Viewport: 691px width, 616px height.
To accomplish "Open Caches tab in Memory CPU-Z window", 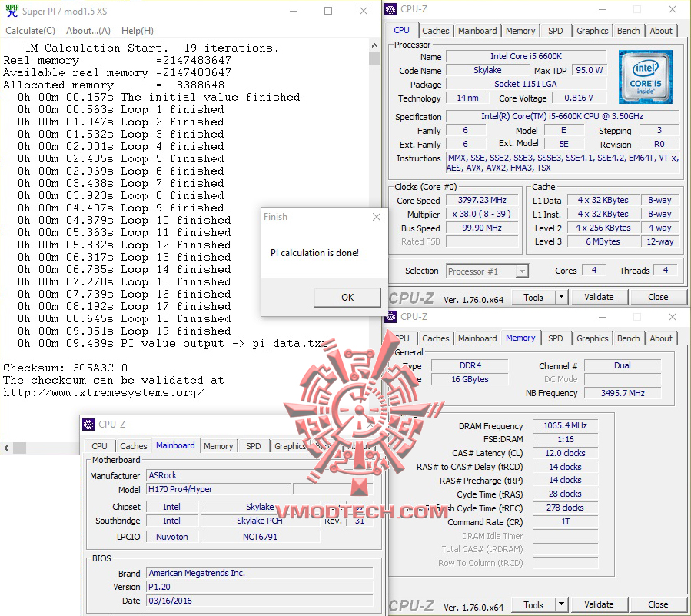I will tap(435, 338).
